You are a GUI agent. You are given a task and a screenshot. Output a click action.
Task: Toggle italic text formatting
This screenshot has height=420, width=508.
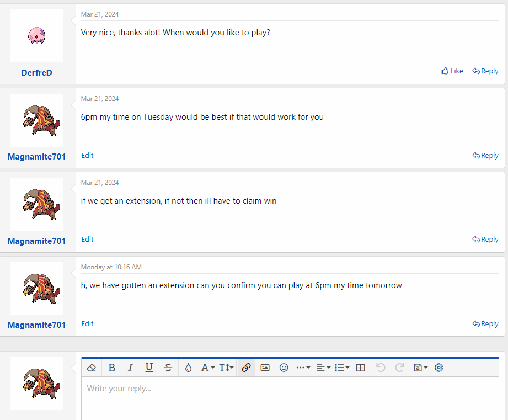point(130,368)
